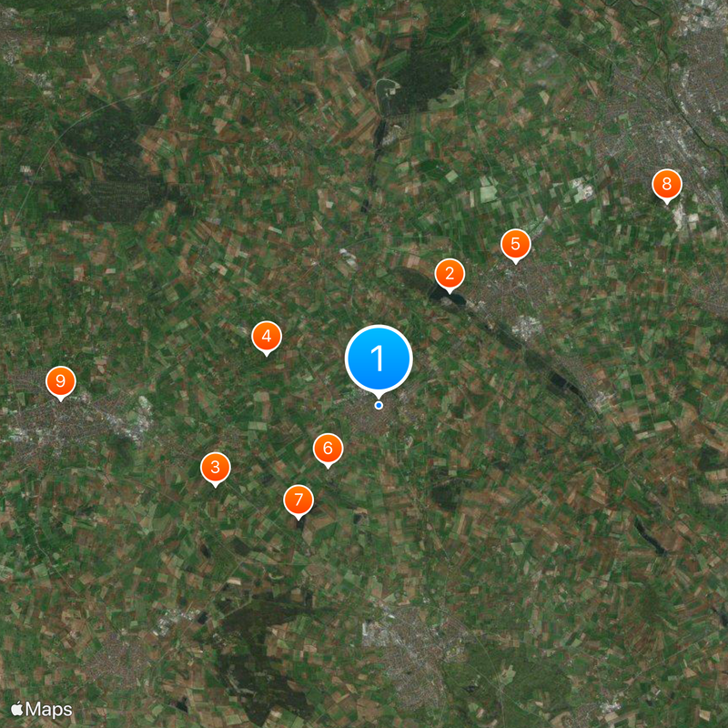Click the orange pin numbered 8

(667, 185)
